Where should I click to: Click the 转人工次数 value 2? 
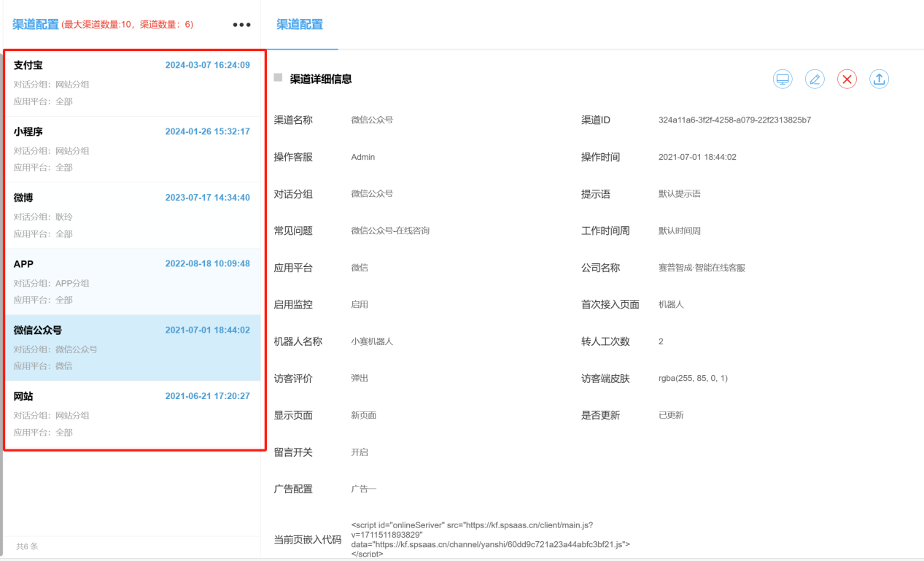click(661, 341)
